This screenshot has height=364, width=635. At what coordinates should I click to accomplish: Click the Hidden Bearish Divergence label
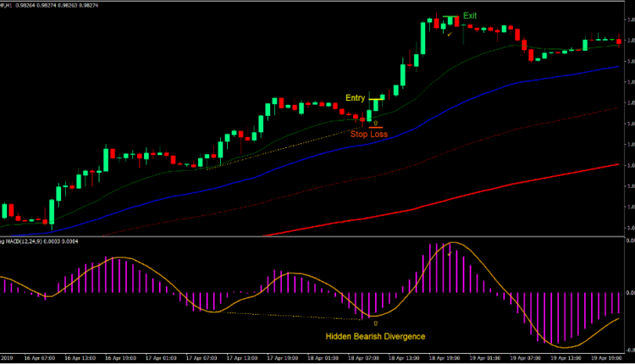375,336
